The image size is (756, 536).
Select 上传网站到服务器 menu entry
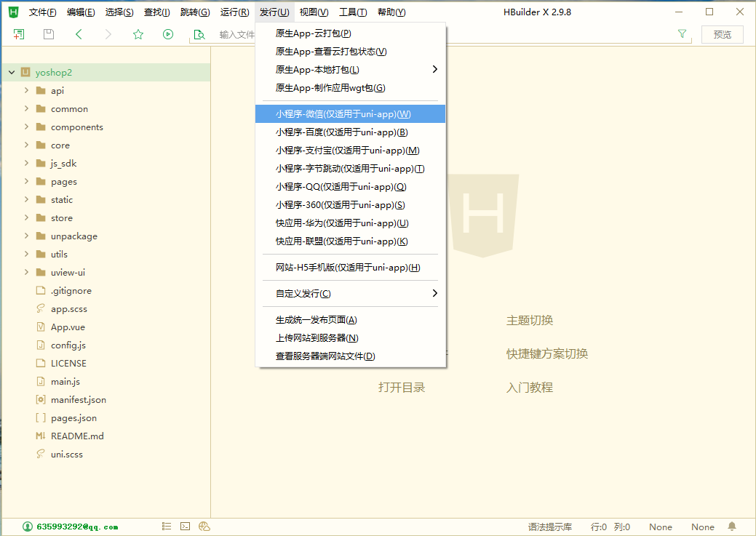point(351,338)
